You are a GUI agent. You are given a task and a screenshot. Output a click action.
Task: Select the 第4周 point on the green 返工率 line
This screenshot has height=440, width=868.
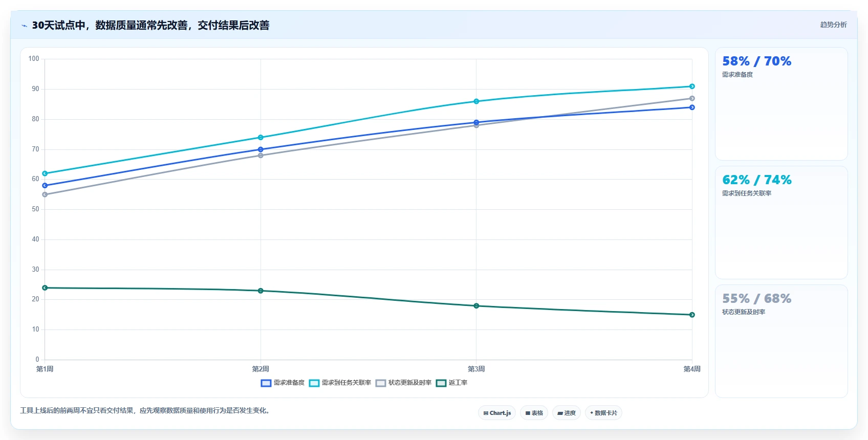[692, 315]
